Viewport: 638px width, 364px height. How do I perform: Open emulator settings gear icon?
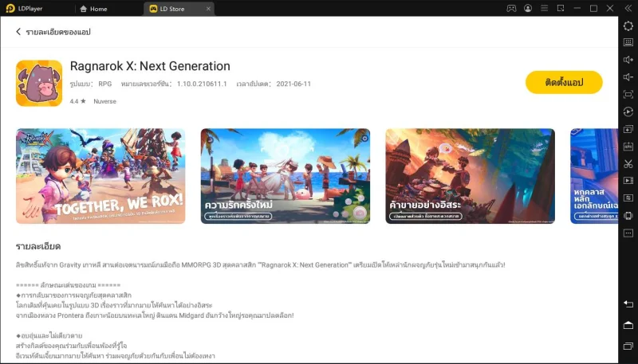tap(628, 25)
